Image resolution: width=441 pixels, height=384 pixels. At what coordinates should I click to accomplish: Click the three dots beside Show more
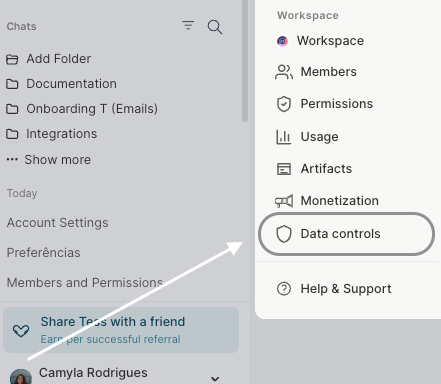12,159
